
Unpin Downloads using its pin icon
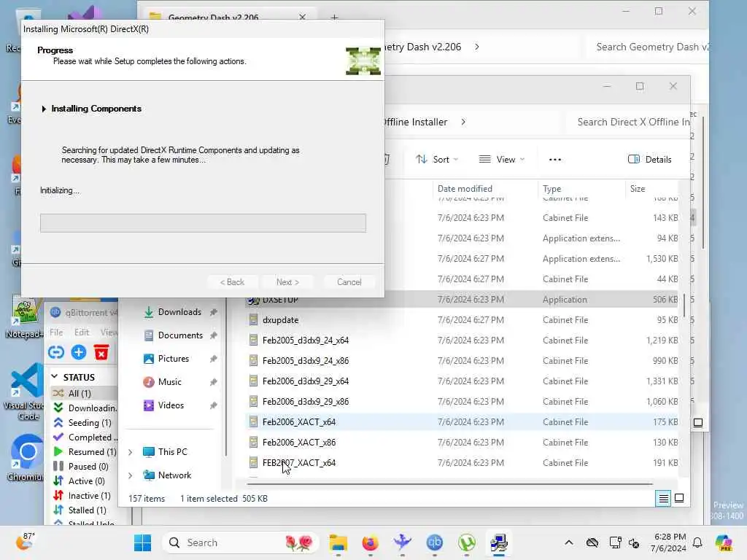point(214,312)
